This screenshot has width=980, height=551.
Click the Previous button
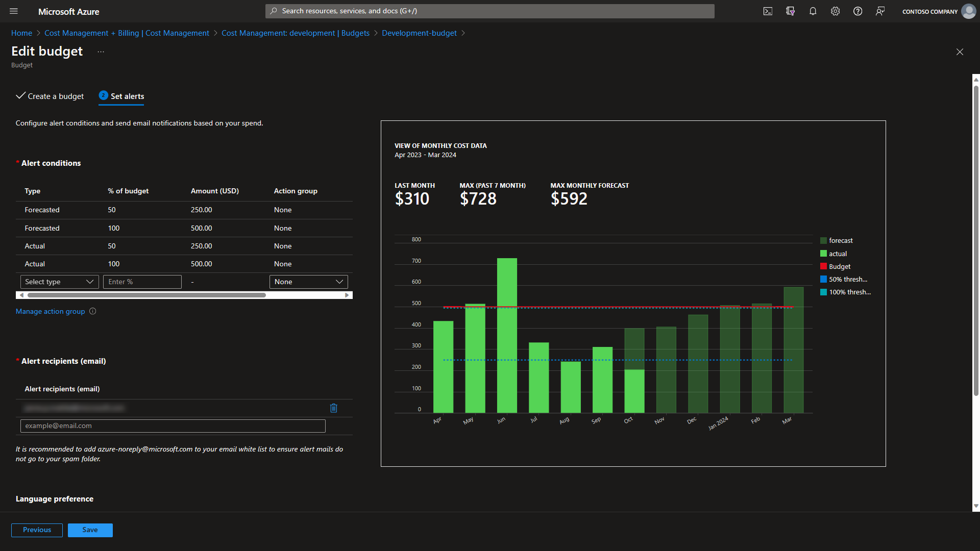click(37, 530)
